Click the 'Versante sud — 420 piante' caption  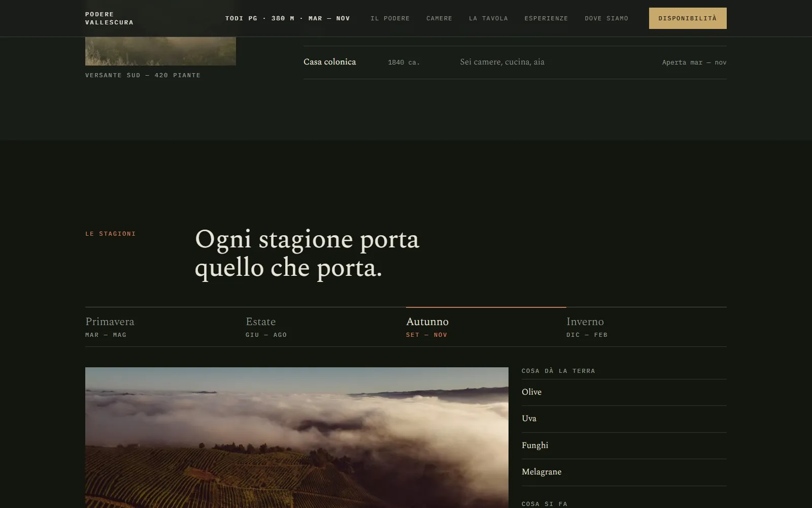tap(143, 75)
